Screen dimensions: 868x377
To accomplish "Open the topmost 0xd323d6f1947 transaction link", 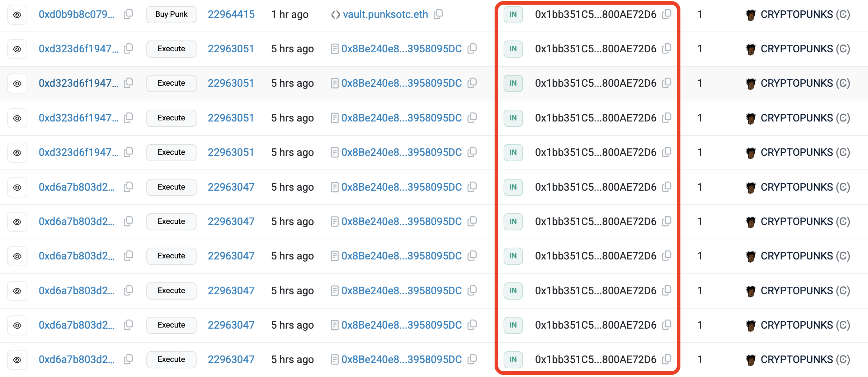I will (78, 49).
